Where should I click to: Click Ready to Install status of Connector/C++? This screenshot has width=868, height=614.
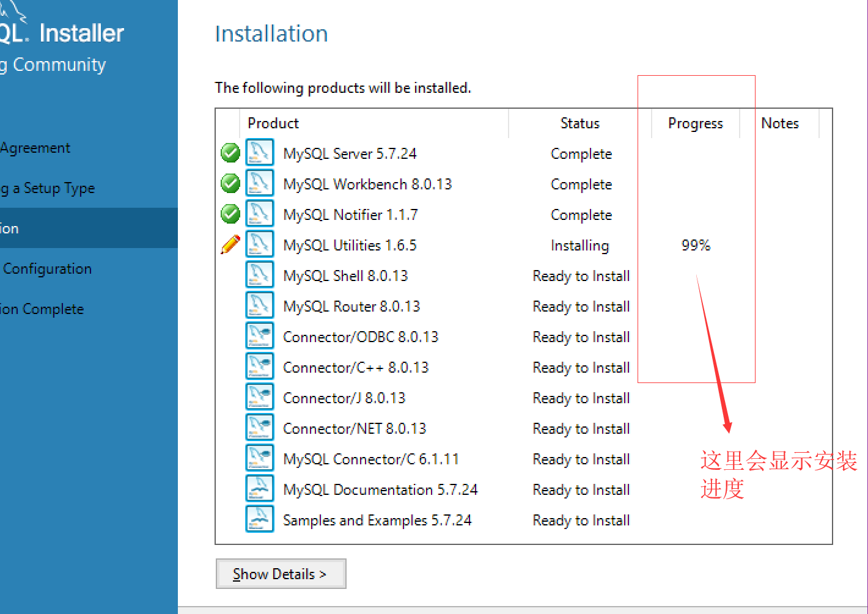pos(581,368)
